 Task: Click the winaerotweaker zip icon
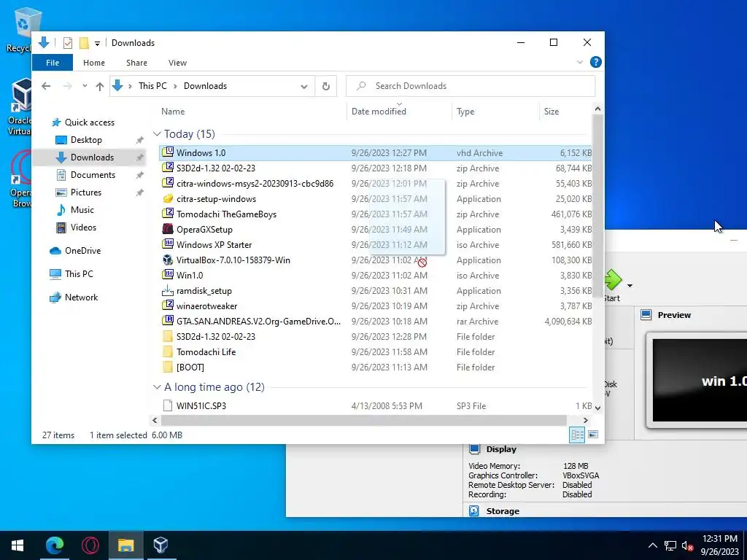(168, 306)
